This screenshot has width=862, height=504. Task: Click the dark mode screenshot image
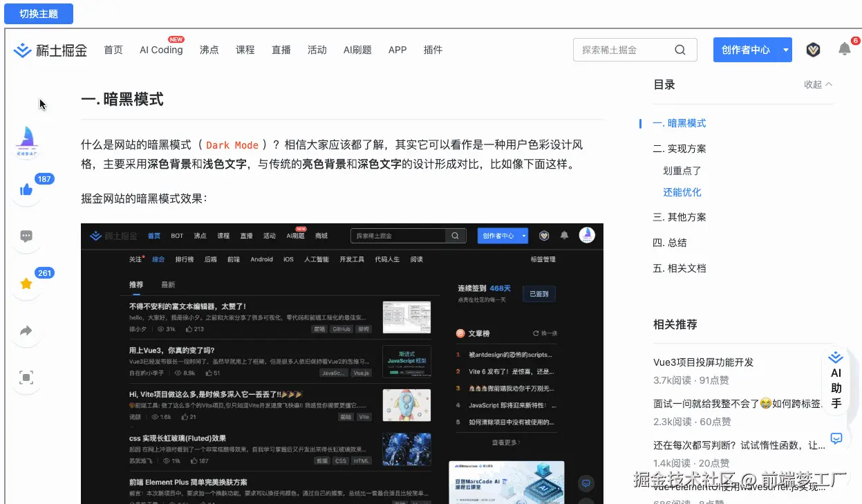click(342, 364)
